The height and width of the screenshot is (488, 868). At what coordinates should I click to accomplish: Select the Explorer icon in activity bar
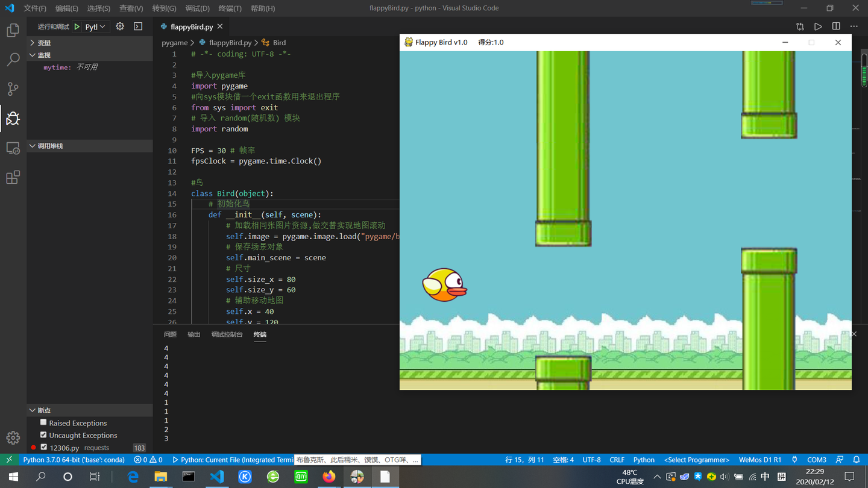(x=13, y=29)
